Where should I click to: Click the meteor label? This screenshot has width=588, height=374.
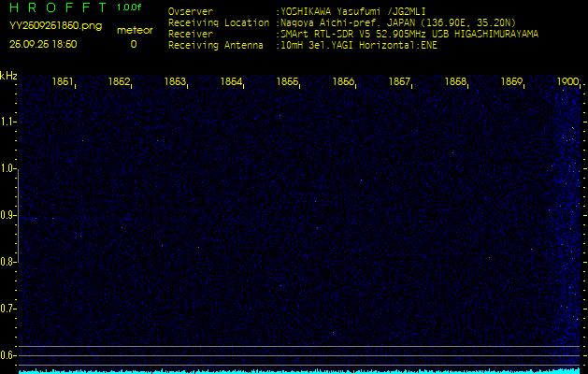tap(135, 31)
